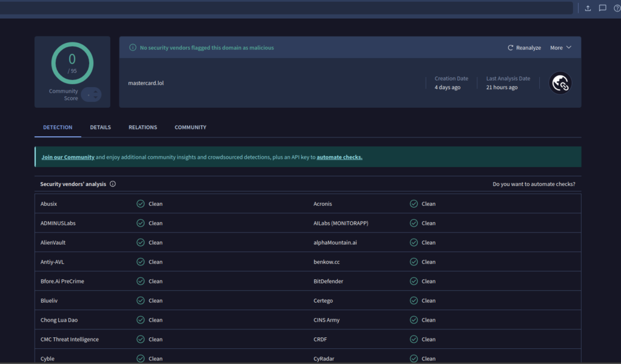This screenshot has height=364, width=621.
Task: Click the upload icon in the top bar
Action: (588, 8)
